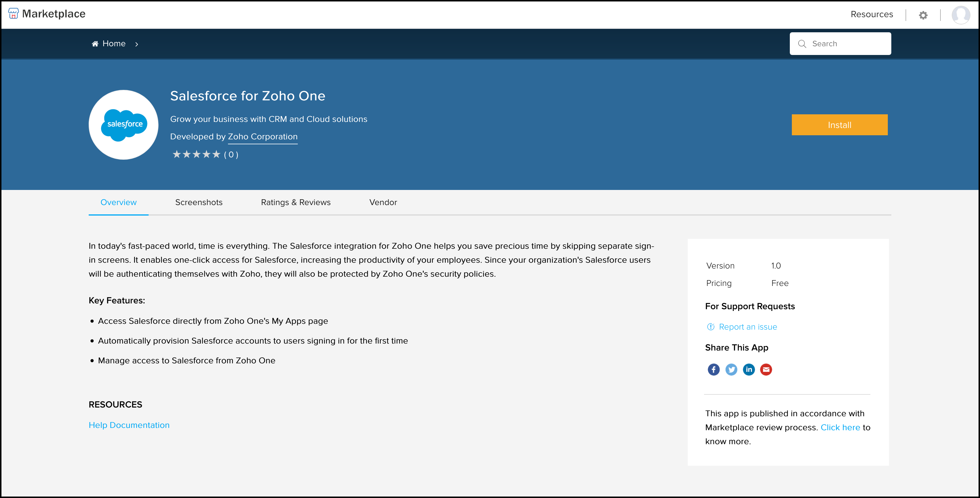
Task: Click the breadcrumb chevron after Home
Action: click(x=137, y=44)
